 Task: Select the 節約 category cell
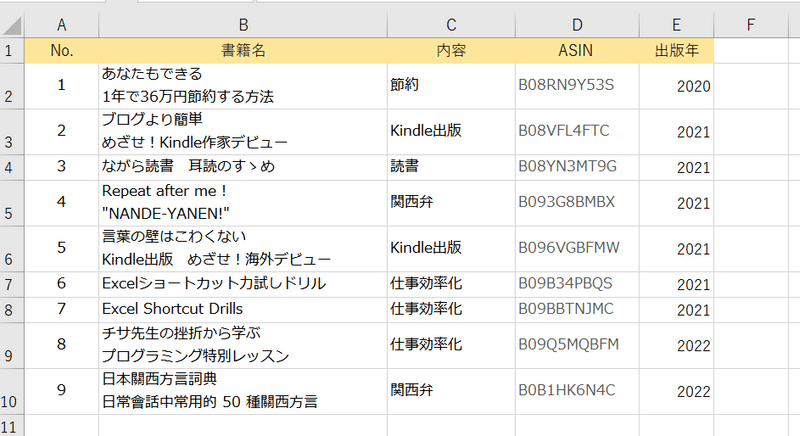click(x=451, y=86)
